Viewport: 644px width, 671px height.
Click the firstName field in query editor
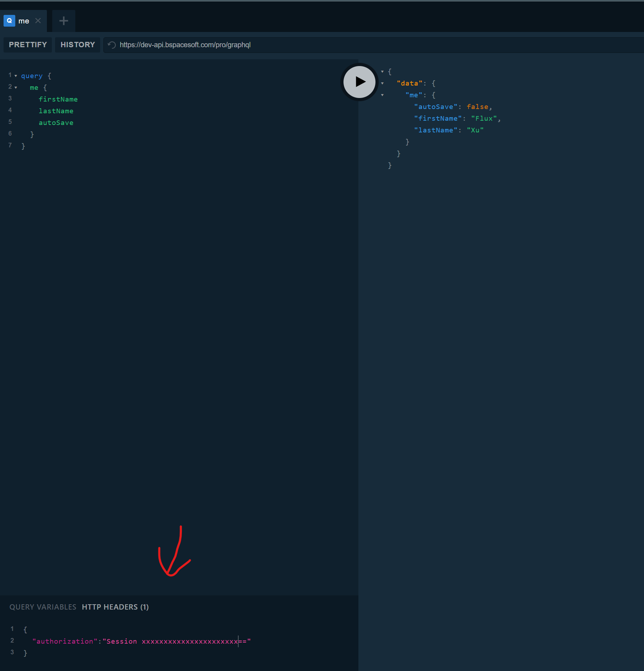[58, 99]
